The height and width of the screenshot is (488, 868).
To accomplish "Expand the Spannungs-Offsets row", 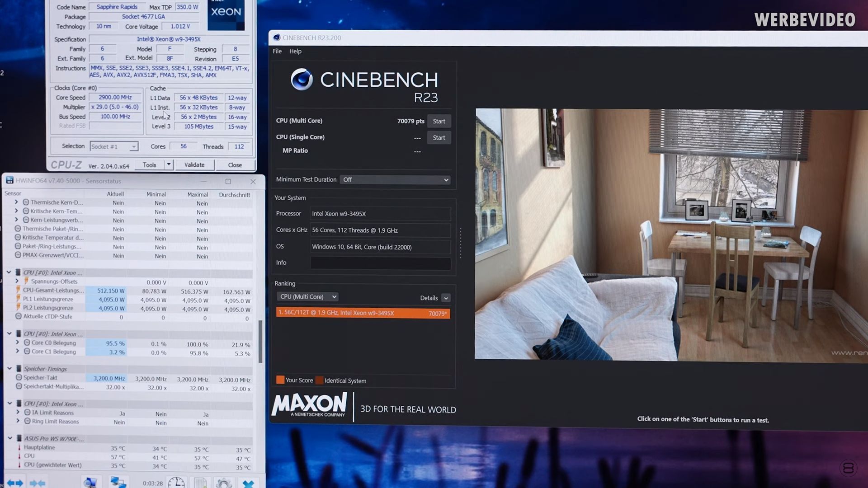I will [17, 281].
